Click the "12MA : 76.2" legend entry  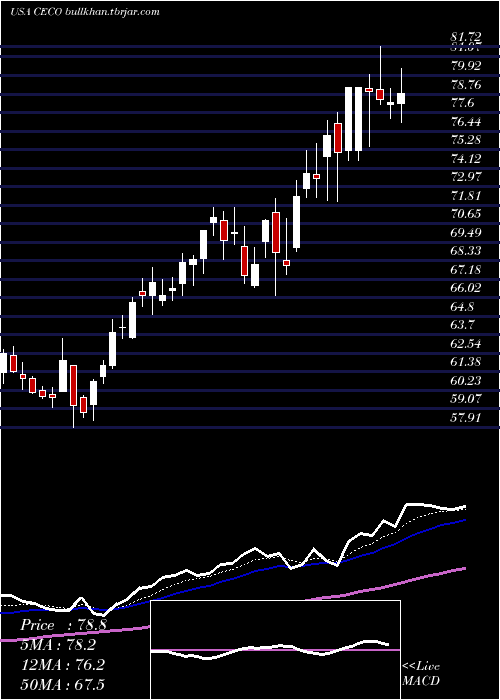(62, 665)
